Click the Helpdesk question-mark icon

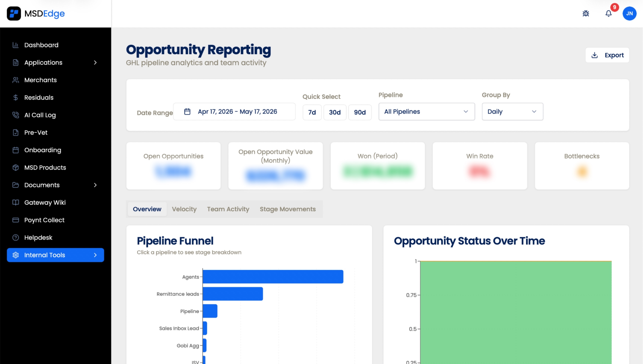tap(16, 238)
